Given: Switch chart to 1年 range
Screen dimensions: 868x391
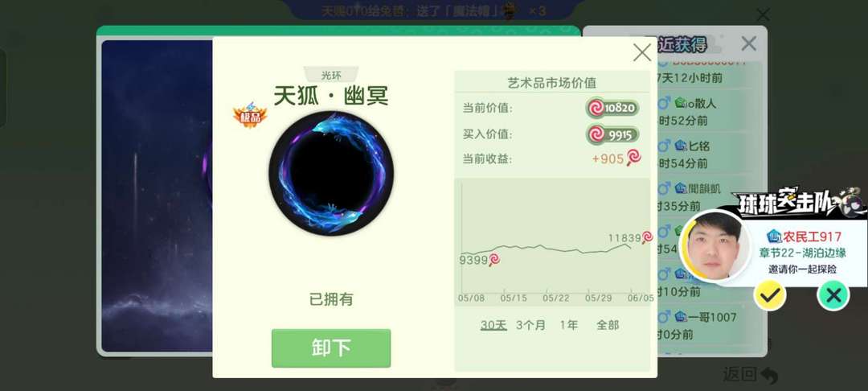Looking at the screenshot, I should [x=568, y=325].
